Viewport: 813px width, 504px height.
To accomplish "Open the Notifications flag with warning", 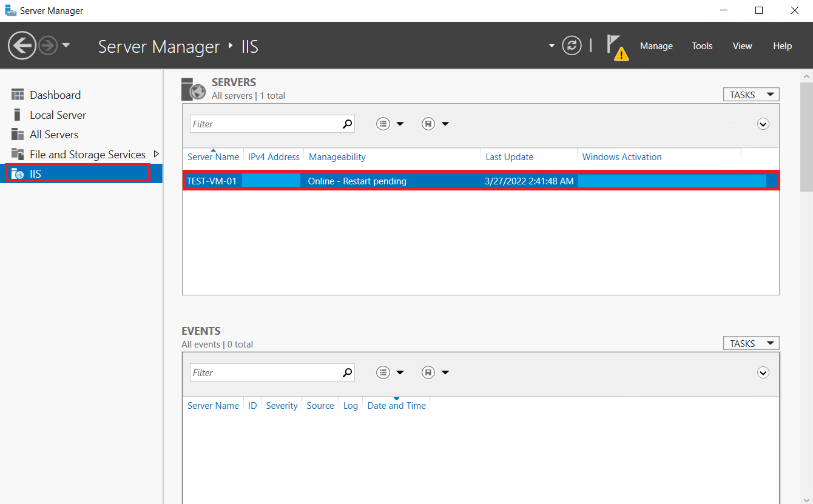I will tap(617, 47).
